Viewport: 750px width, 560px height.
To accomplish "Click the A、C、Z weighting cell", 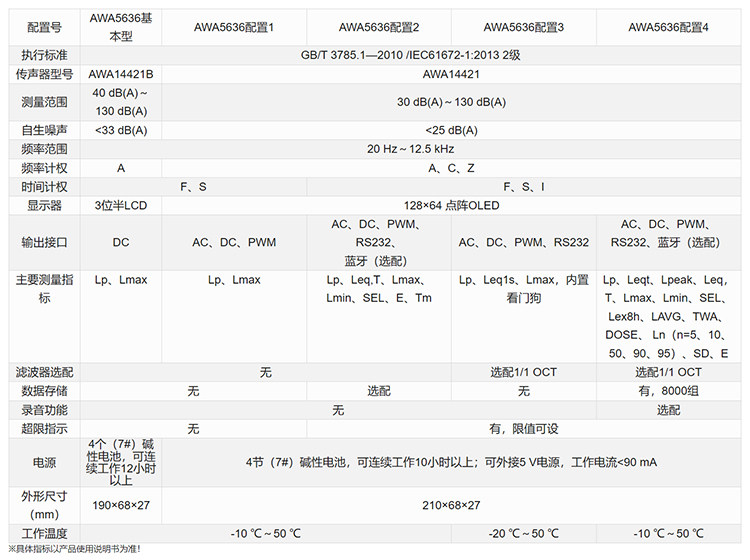I will 452,168.
